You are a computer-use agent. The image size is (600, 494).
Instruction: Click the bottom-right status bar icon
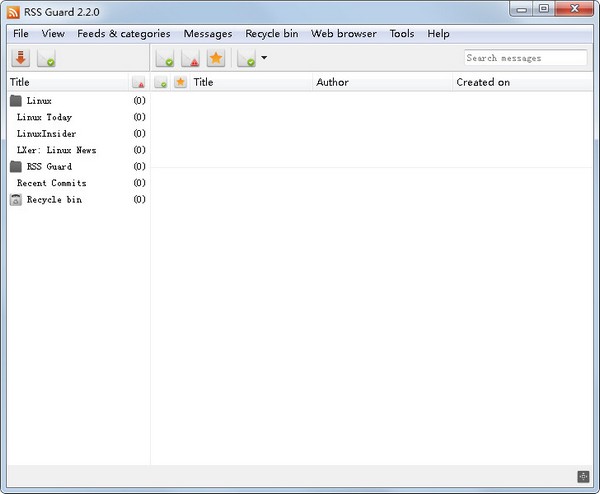584,476
